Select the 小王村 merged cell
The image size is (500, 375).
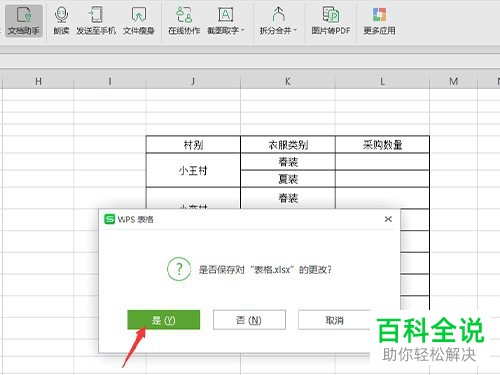[x=193, y=170]
